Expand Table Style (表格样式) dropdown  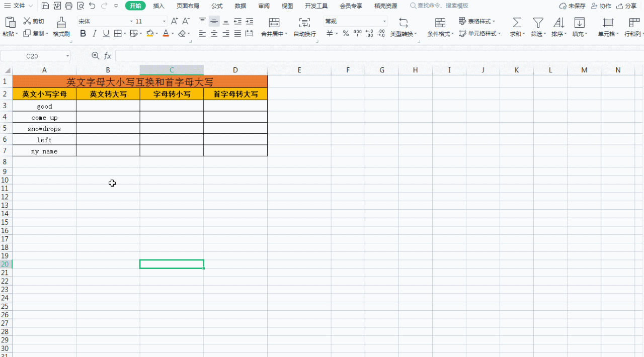pyautogui.click(x=494, y=22)
